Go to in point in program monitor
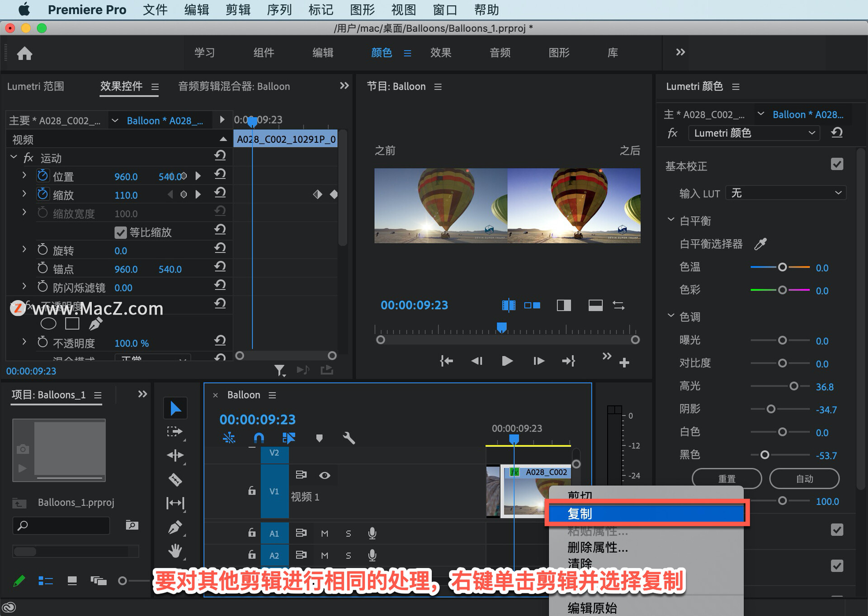The width and height of the screenshot is (868, 616). 447,361
